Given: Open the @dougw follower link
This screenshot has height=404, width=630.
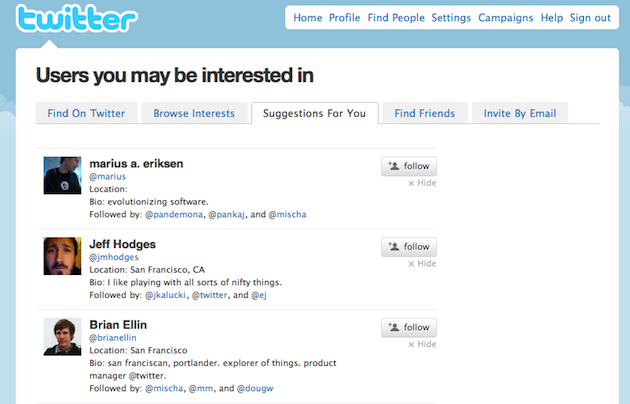Looking at the screenshot, I should 255,388.
